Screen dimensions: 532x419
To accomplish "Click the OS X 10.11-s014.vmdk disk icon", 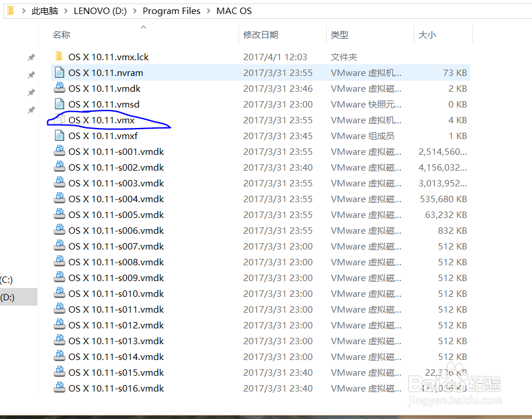I will click(x=60, y=356).
